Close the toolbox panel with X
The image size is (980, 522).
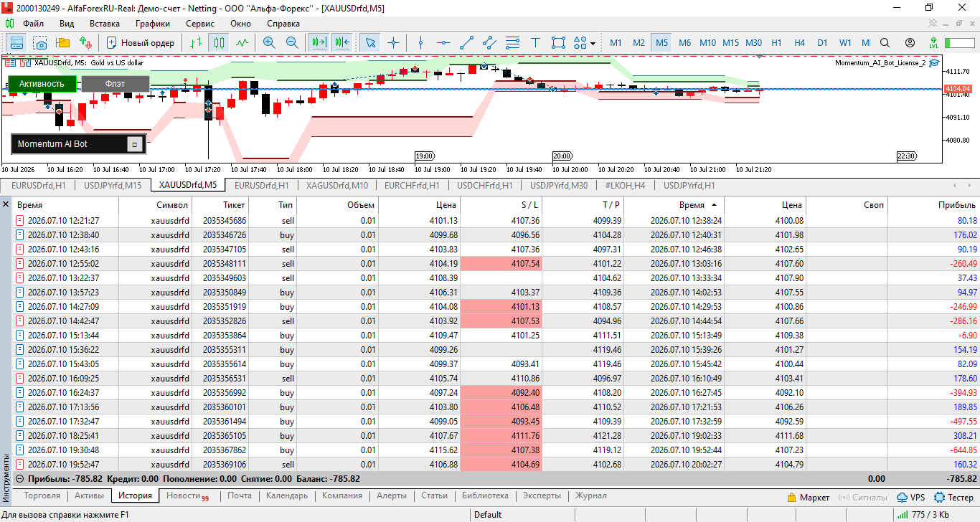pyautogui.click(x=6, y=205)
